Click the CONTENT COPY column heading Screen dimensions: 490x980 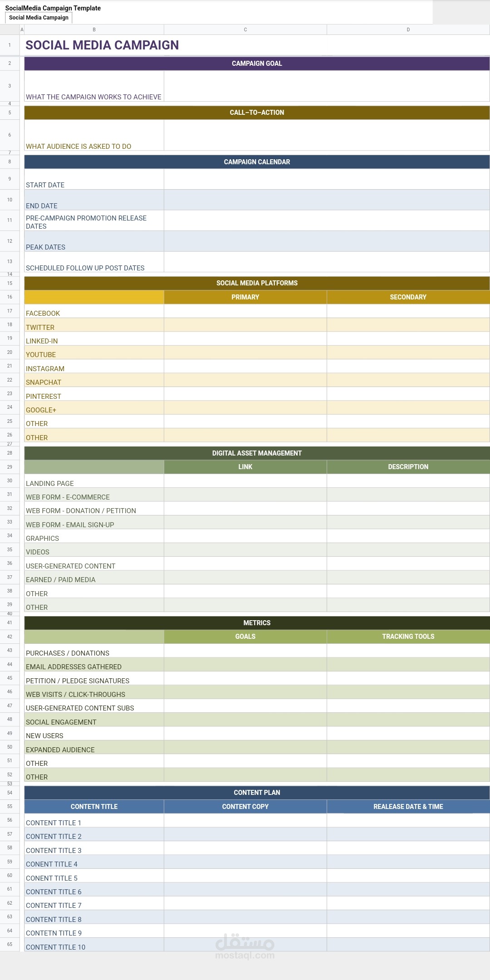pyautogui.click(x=245, y=807)
